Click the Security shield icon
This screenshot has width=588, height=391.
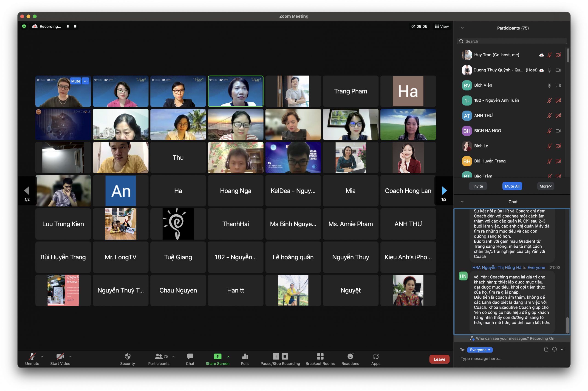tap(127, 356)
